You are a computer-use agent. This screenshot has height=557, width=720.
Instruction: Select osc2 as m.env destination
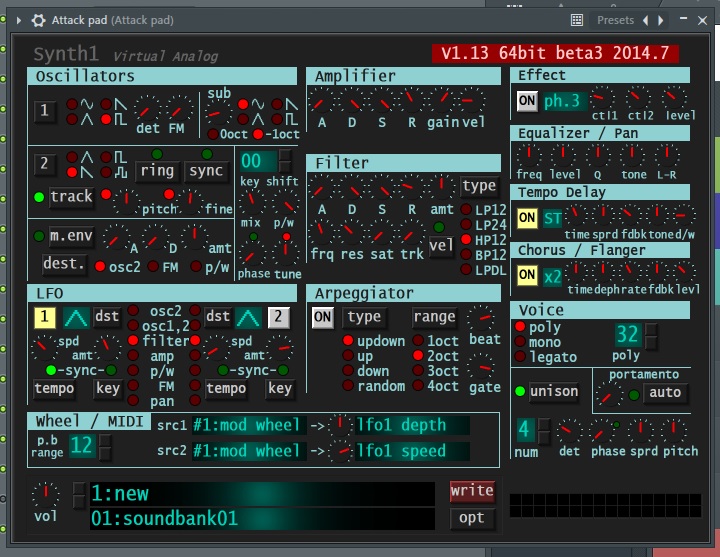100,266
